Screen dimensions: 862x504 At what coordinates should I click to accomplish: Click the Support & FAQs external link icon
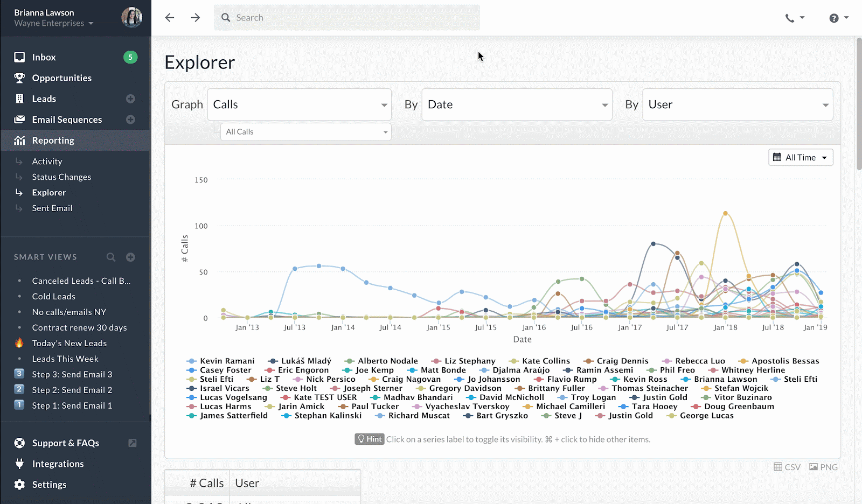tap(132, 443)
